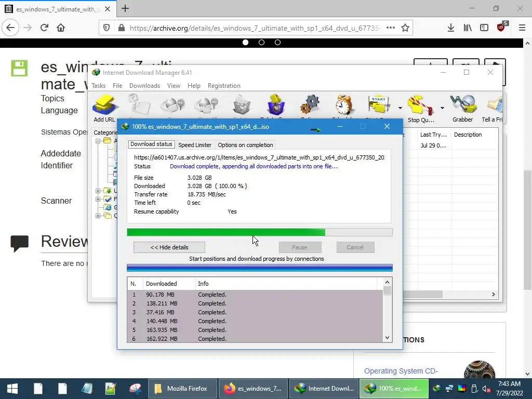Select the third carousel dot on archive page

(277, 43)
